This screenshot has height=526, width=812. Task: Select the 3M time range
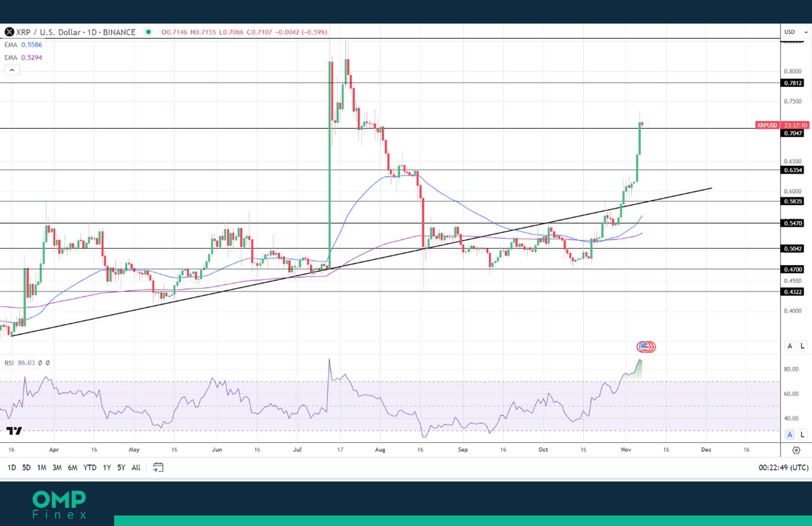point(57,467)
